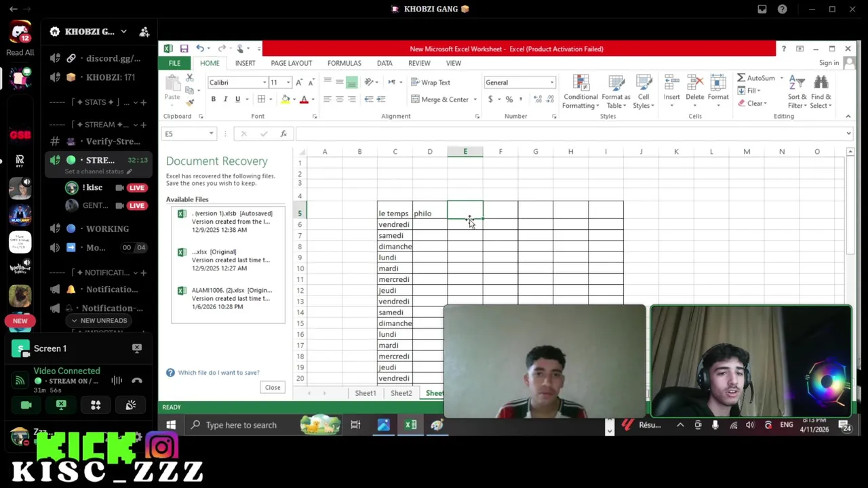Toggle bottom align in Alignment group
This screenshot has width=868, height=488.
[x=351, y=82]
